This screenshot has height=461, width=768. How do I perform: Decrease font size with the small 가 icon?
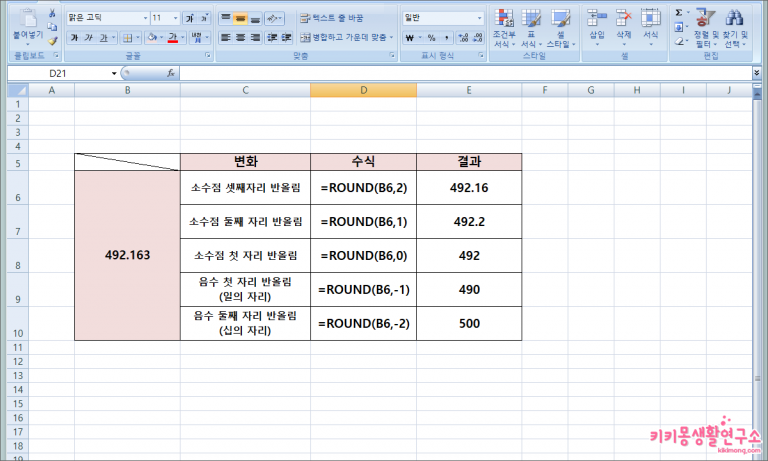pos(204,19)
